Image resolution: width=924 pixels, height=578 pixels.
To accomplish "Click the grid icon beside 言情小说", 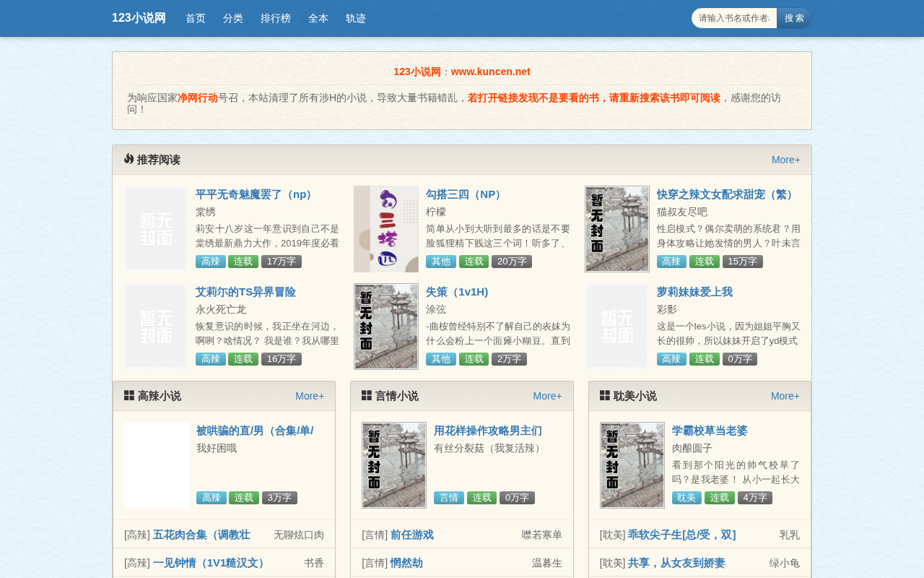I will [367, 395].
